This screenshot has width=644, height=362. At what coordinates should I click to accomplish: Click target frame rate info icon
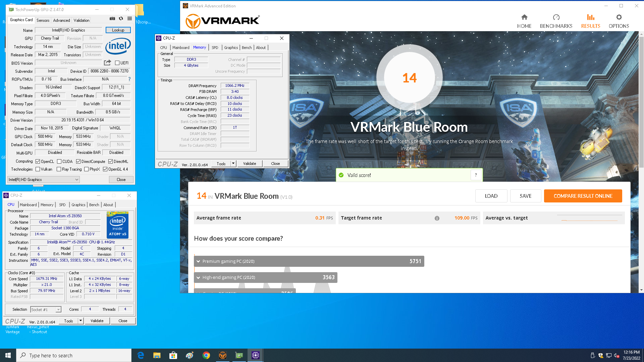click(x=437, y=218)
